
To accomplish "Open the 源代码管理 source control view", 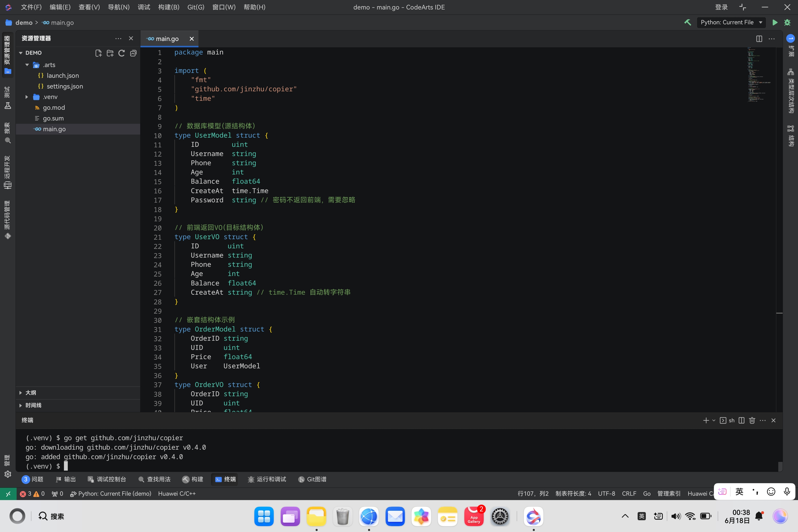I will tap(7, 220).
